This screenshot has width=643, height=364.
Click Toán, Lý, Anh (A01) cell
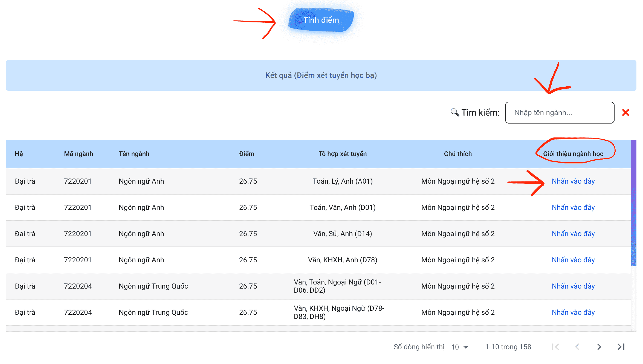343,181
